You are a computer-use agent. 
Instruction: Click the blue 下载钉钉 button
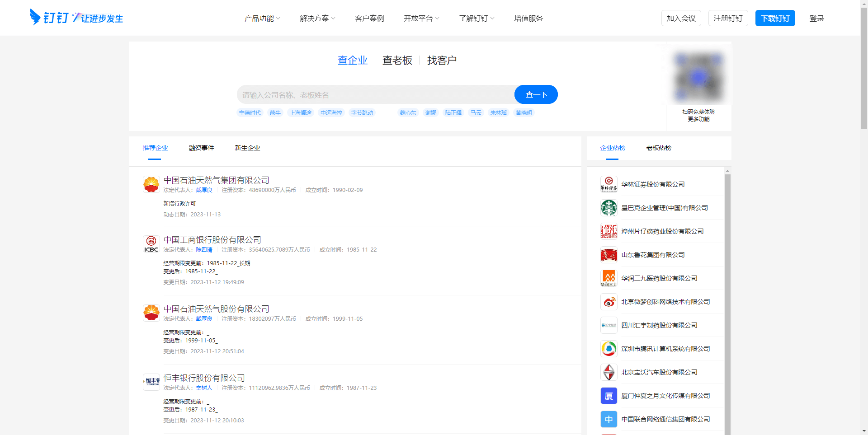(x=774, y=18)
